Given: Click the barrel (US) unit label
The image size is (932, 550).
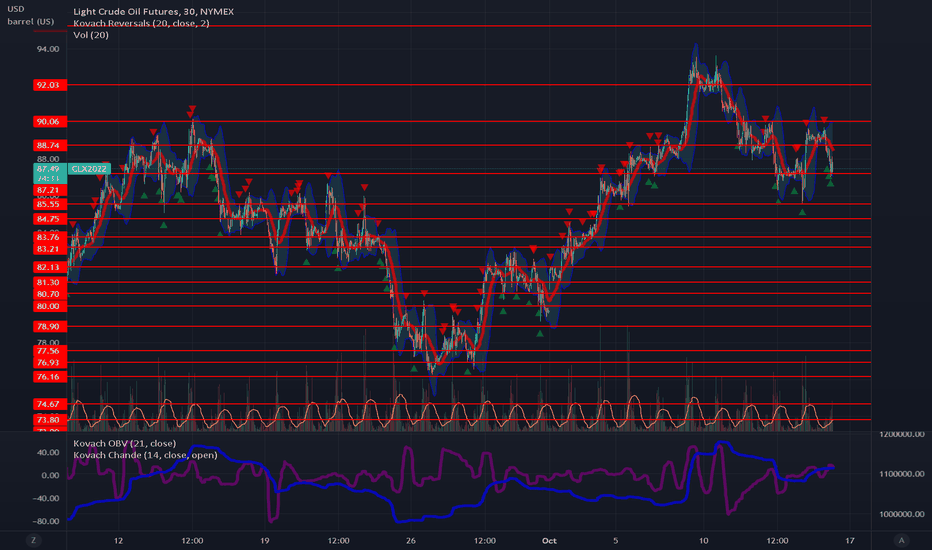Looking at the screenshot, I should click(30, 21).
